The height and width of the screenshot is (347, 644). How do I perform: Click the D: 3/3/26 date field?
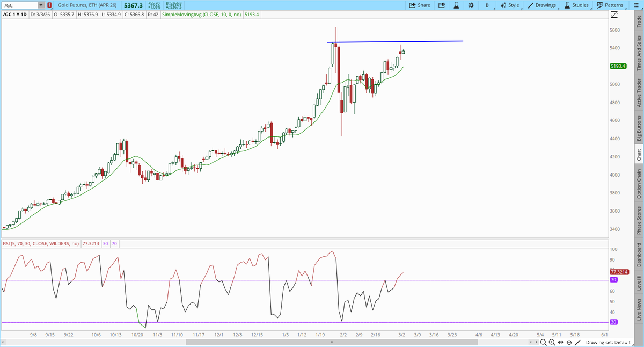41,15
